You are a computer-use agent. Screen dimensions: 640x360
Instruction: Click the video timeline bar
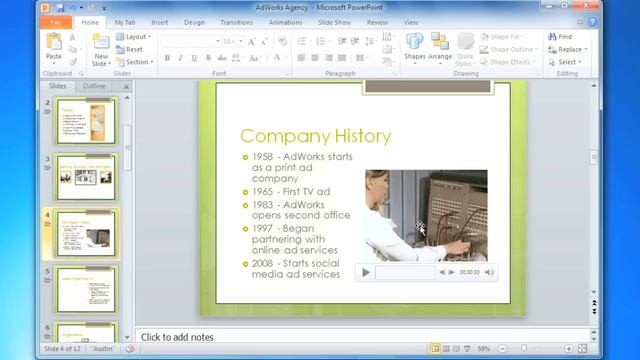tap(405, 272)
